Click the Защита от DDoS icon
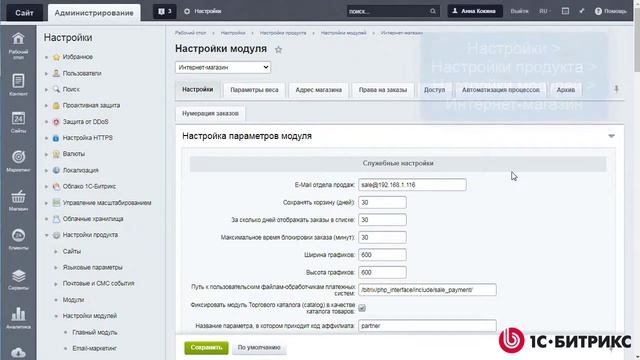The height and width of the screenshot is (360, 640). (56, 122)
